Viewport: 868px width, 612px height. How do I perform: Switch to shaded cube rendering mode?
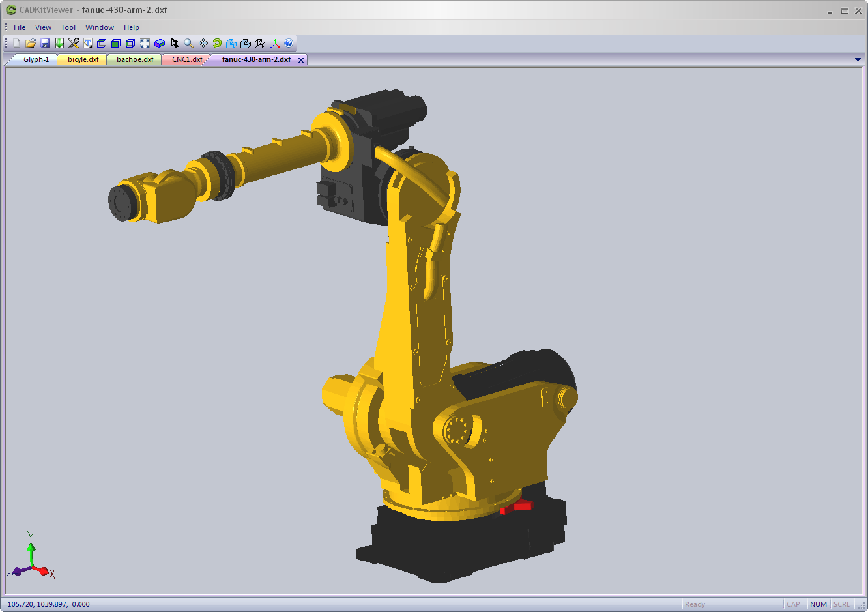116,43
